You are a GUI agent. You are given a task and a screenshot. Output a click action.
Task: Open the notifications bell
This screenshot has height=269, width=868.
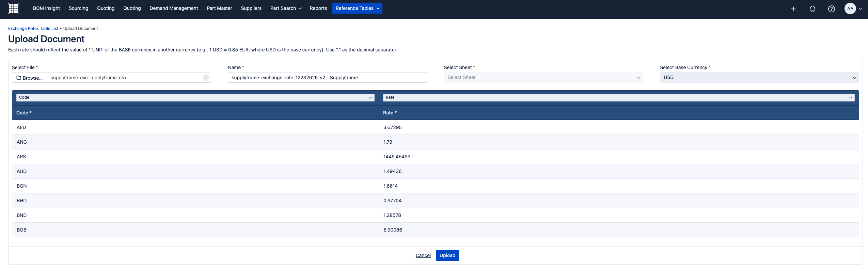[812, 9]
